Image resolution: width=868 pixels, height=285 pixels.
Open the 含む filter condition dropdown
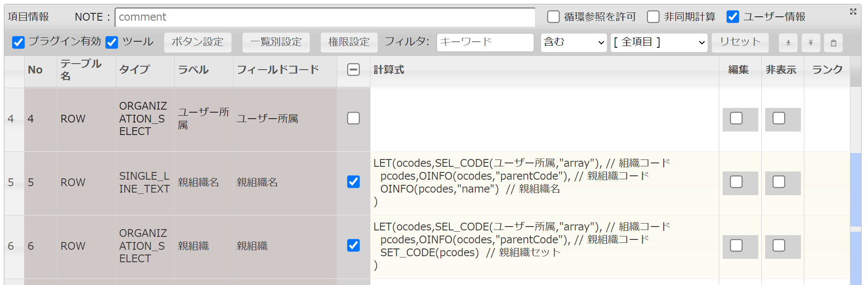(x=574, y=43)
